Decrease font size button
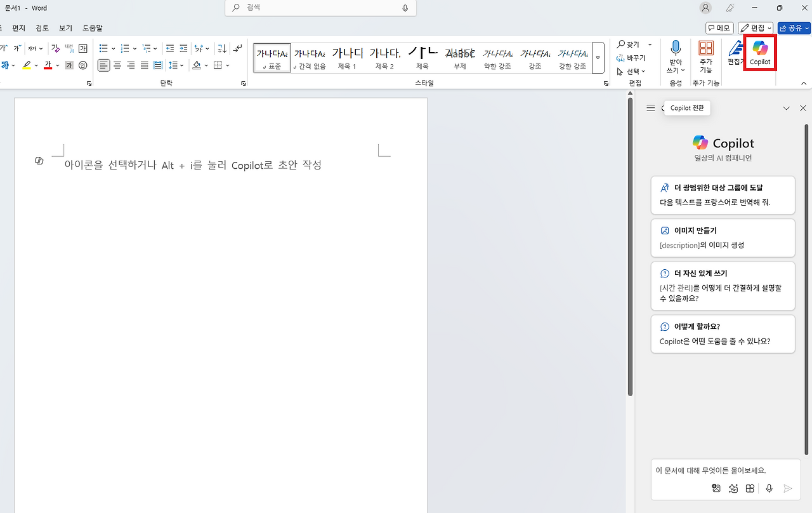The height and width of the screenshot is (513, 812). pos(17,48)
